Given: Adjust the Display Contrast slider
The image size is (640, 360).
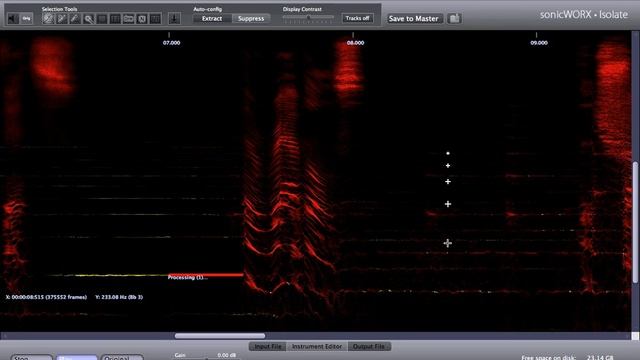Looking at the screenshot, I should point(308,18).
